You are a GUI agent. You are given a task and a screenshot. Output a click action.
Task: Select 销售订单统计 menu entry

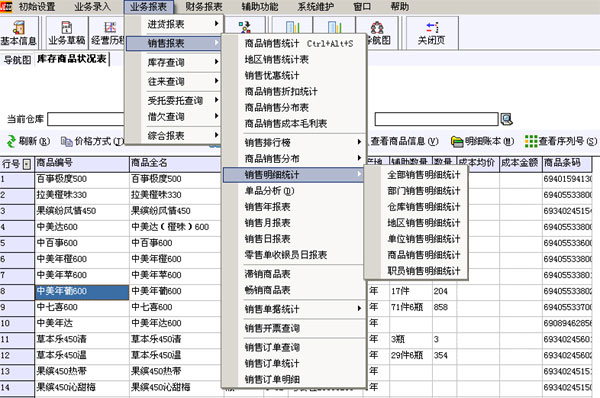pyautogui.click(x=293, y=364)
